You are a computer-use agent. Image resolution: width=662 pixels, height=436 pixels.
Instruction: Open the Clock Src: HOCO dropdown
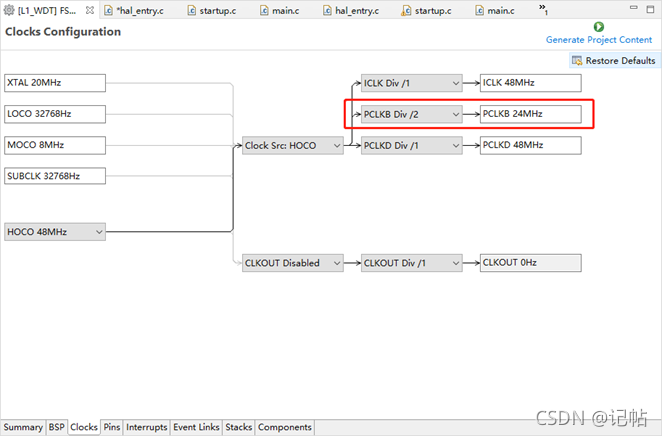pyautogui.click(x=293, y=145)
